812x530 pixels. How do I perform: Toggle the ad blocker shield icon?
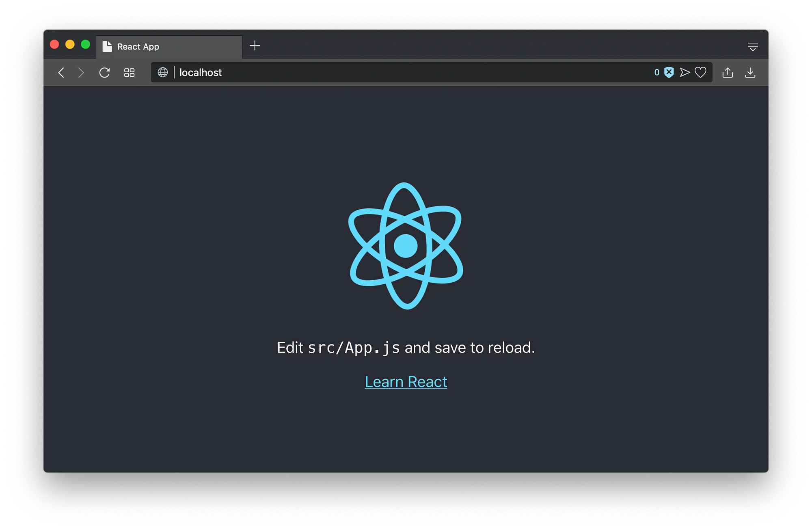click(x=669, y=72)
